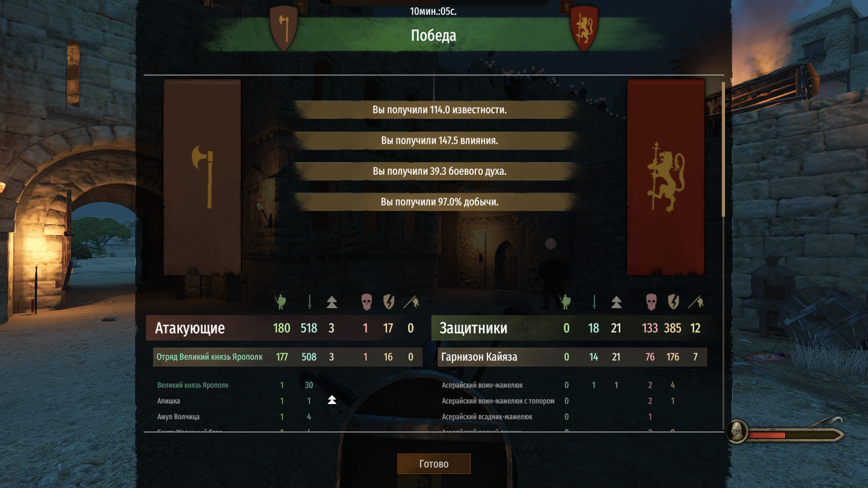This screenshot has height=488, width=868.
Task: Click the Готово button
Action: point(433,464)
